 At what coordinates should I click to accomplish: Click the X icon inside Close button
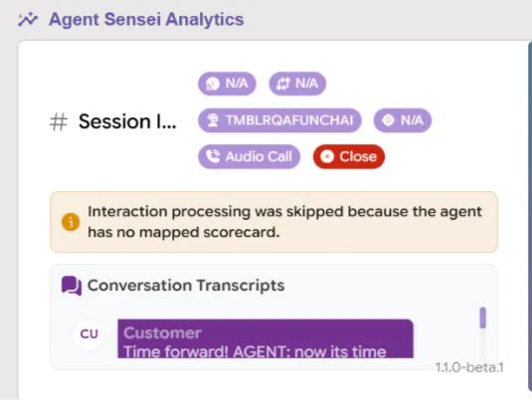point(327,156)
